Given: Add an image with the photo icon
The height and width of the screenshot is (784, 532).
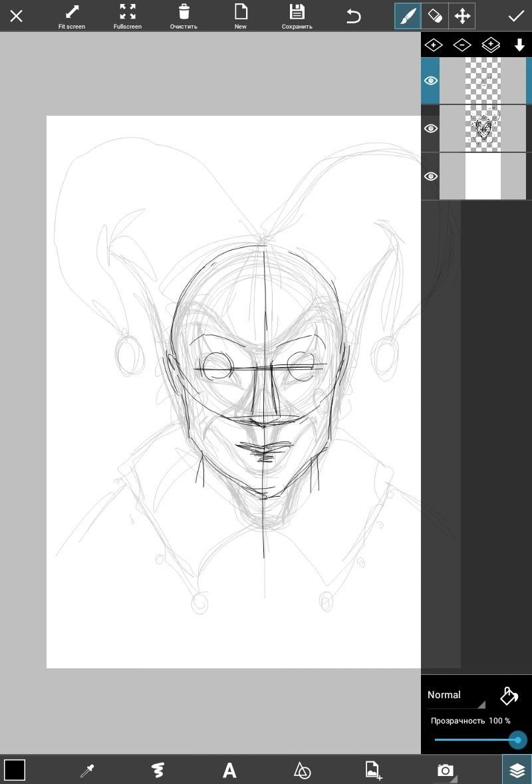Looking at the screenshot, I should [373, 770].
